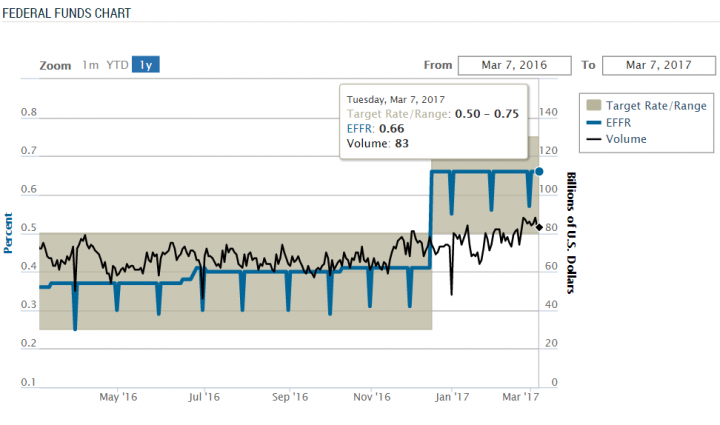Click the Target Rate/Range legend color swatch

(594, 105)
